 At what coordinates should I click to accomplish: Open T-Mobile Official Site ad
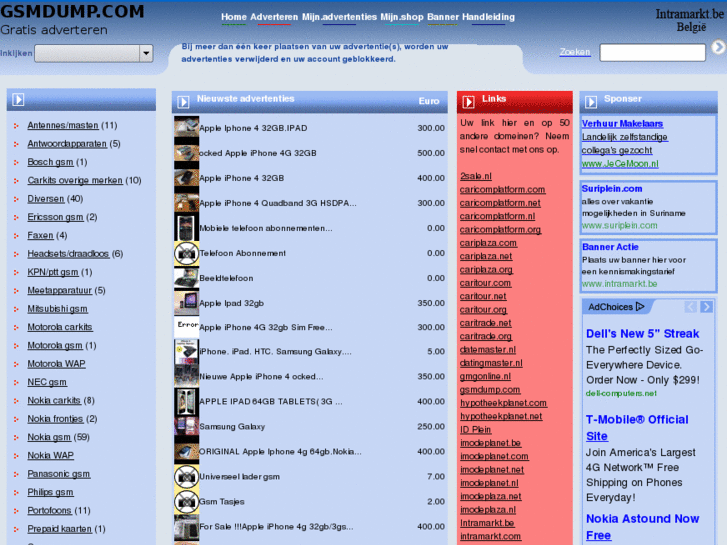point(637,428)
